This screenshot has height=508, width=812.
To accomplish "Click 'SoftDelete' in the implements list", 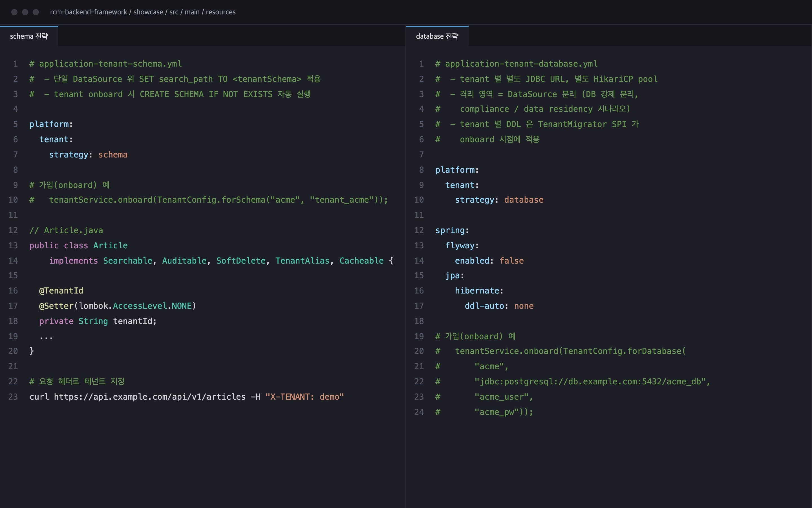I will (x=241, y=261).
